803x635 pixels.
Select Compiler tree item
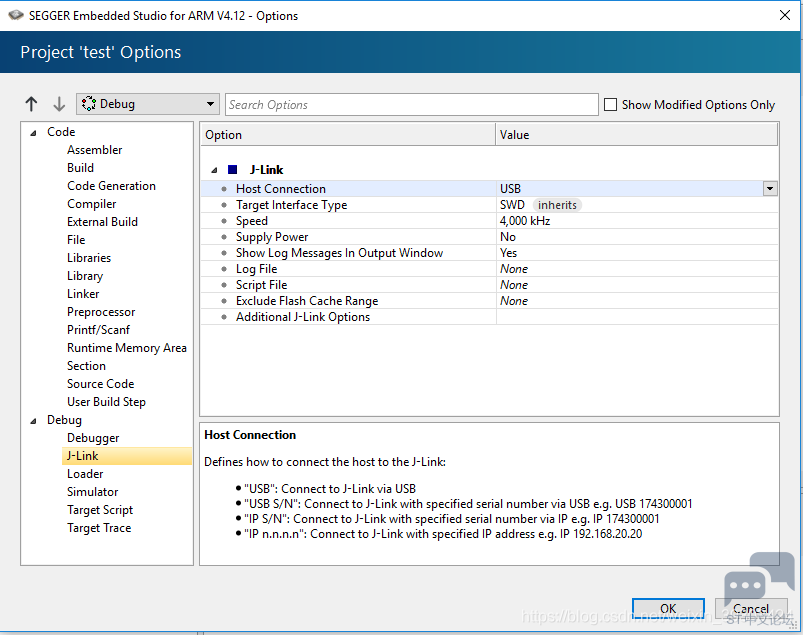(92, 204)
